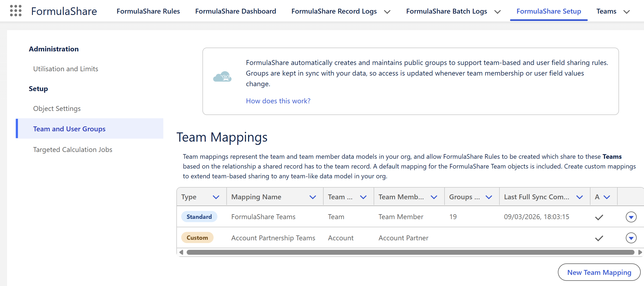This screenshot has width=644, height=286.
Task: Click active checkmark in Account Partnership Teams row
Action: 599,238
